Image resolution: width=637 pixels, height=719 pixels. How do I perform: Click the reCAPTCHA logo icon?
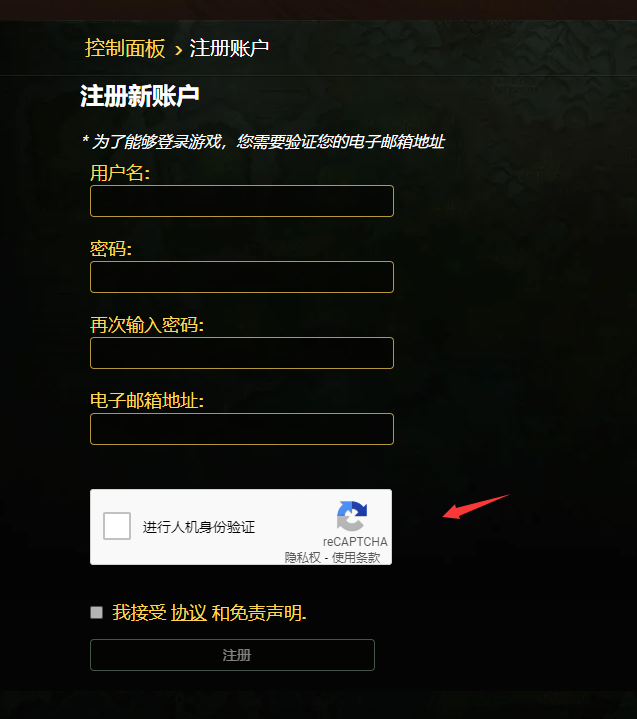[x=352, y=516]
